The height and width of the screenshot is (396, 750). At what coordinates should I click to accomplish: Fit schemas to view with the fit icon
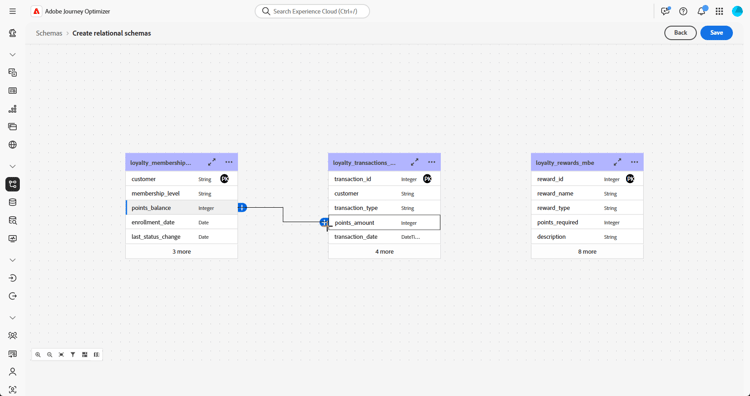coord(61,355)
